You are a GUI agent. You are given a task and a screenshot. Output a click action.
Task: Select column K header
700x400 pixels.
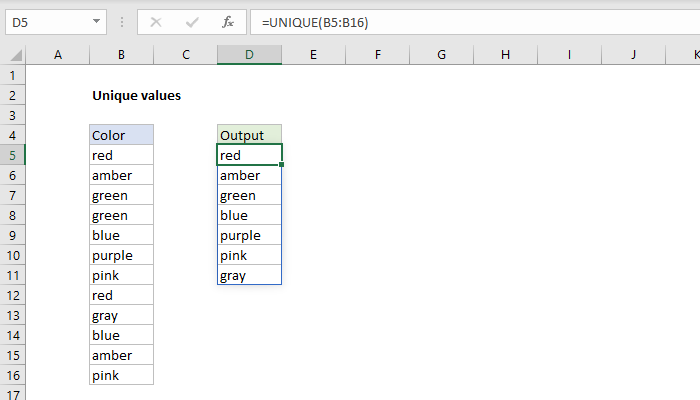(690, 55)
